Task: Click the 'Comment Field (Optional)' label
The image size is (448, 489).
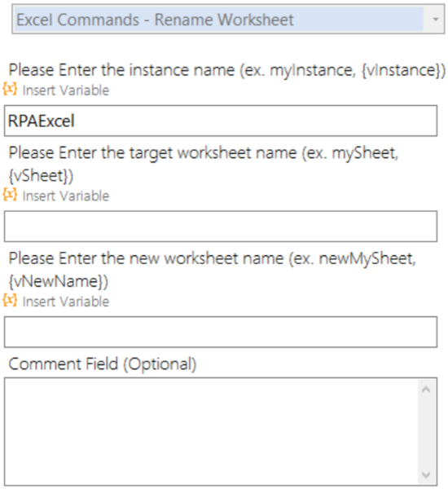Action: [x=103, y=364]
